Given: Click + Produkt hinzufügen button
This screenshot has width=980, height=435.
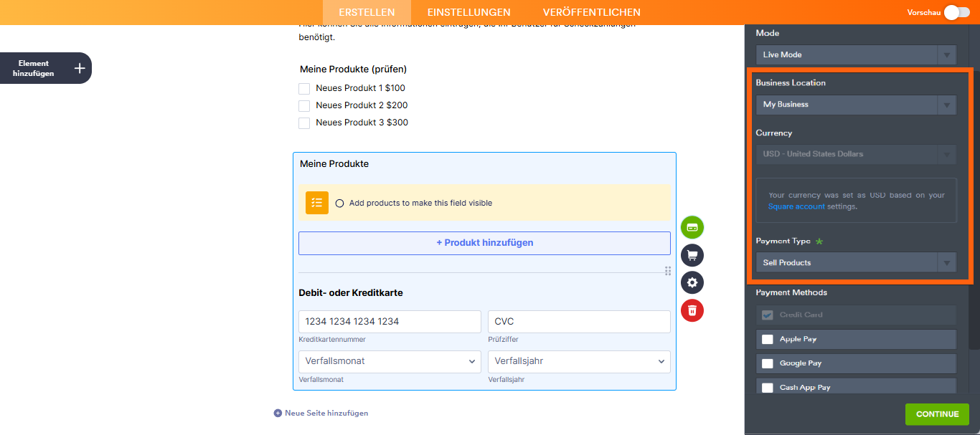Looking at the screenshot, I should [x=484, y=243].
